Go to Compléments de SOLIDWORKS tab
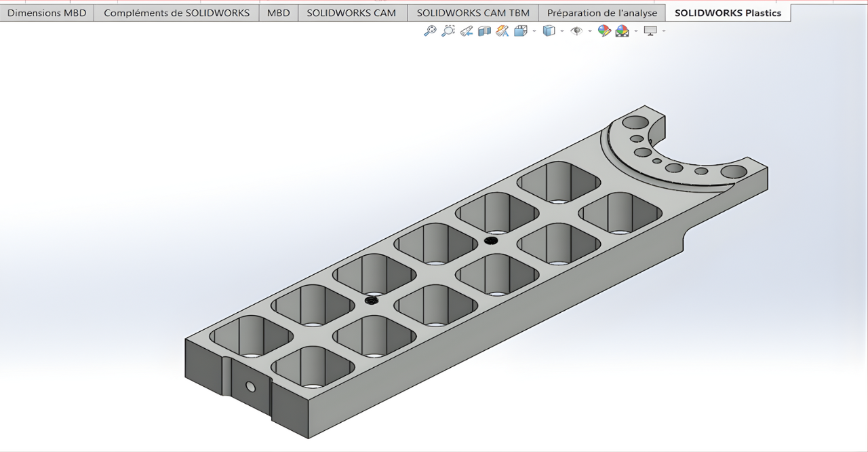Screen dimensions: 868x452 click(176, 13)
